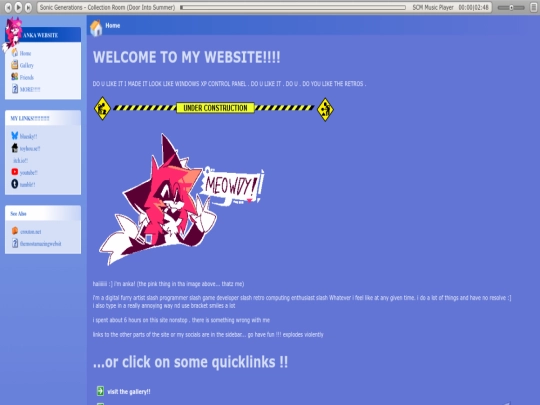Open the themostamazingwebsit link

[x=40, y=244]
